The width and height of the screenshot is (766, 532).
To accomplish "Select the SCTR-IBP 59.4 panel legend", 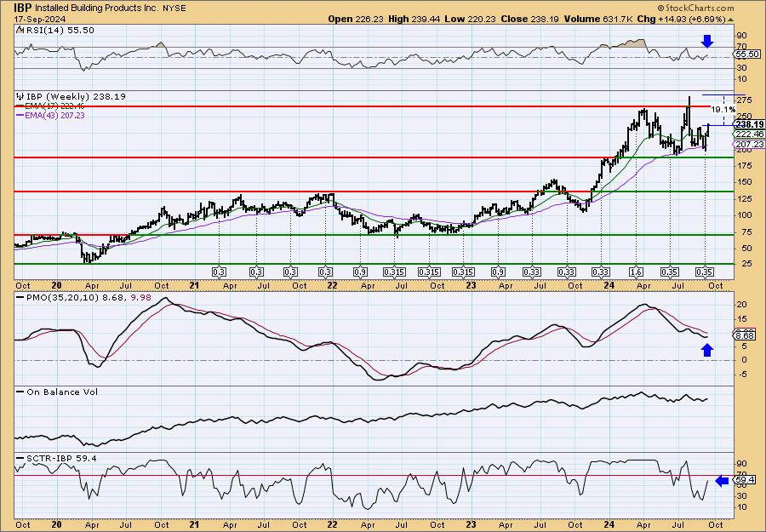I will tap(57, 458).
